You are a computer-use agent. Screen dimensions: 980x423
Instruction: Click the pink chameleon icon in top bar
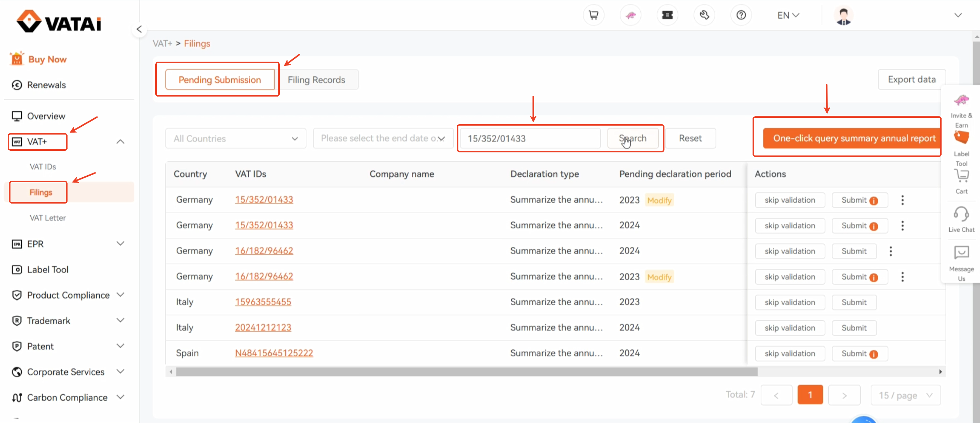coord(630,15)
